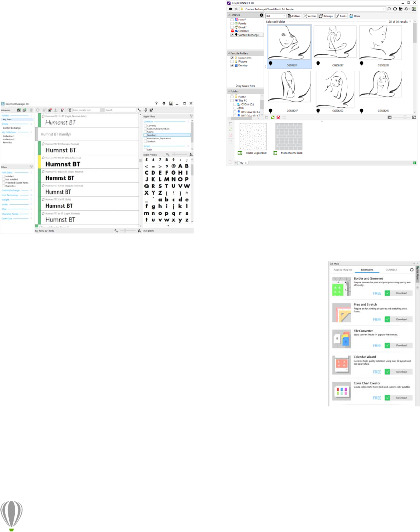
Task: Check the Pictures favorite folder
Action: coord(232,62)
